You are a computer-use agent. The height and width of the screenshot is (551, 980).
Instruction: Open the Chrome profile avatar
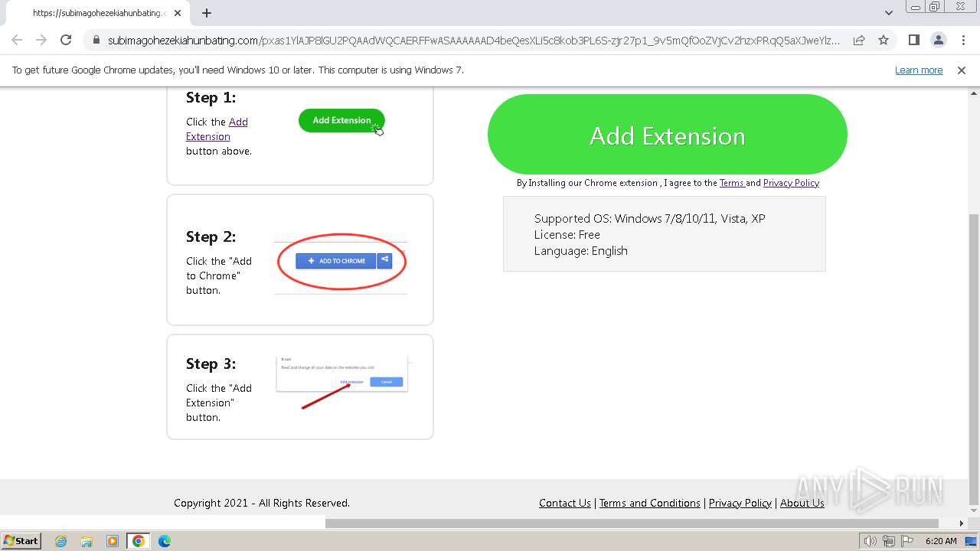(x=938, y=40)
